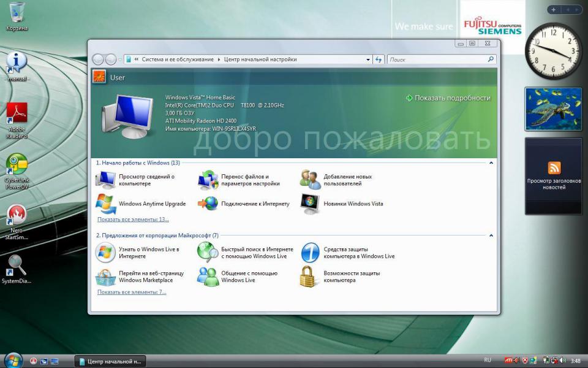Click the RU language indicator
The image size is (588, 368).
pos(488,360)
